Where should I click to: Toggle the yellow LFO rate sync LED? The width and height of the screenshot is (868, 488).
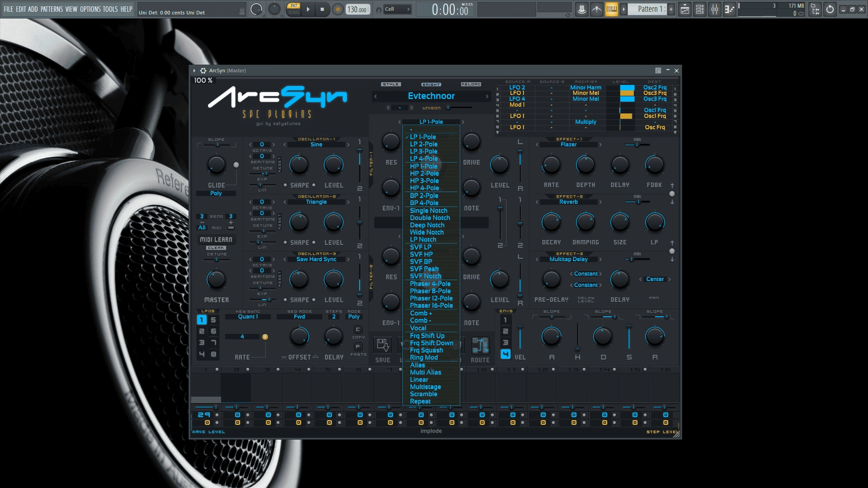click(x=265, y=337)
